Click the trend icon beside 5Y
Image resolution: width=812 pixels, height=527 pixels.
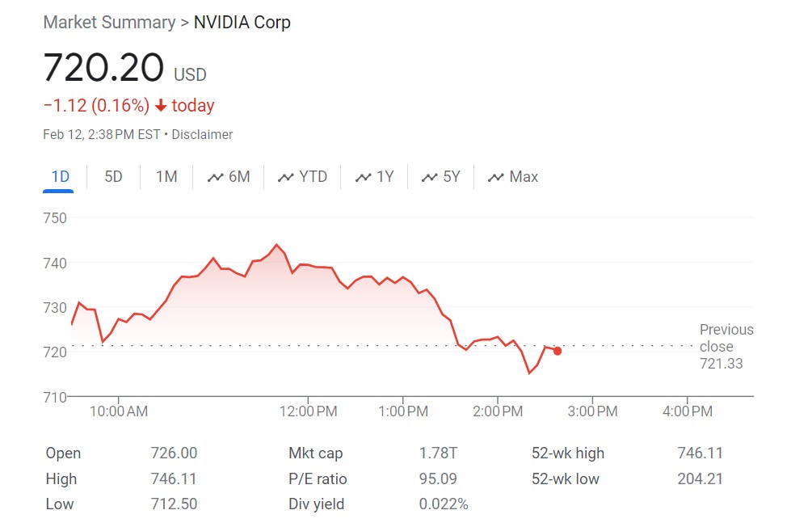(429, 177)
